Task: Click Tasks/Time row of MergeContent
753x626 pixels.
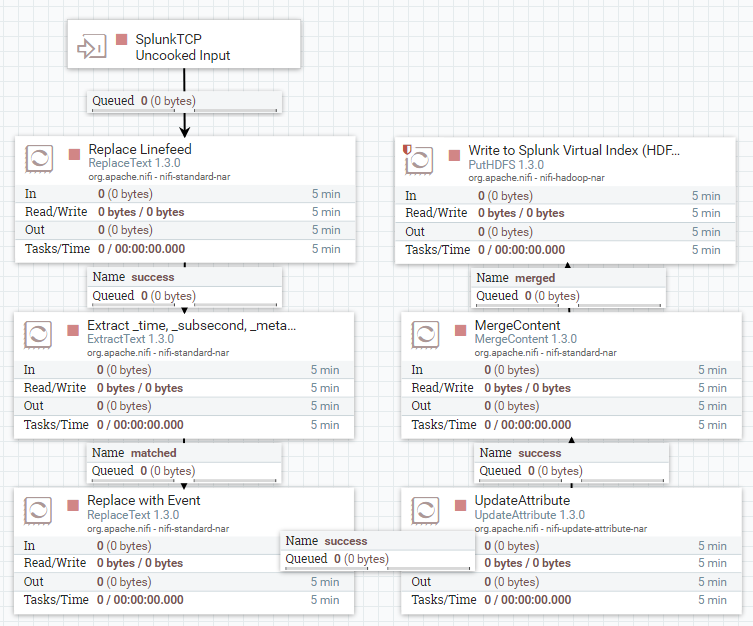Action: tap(571, 425)
